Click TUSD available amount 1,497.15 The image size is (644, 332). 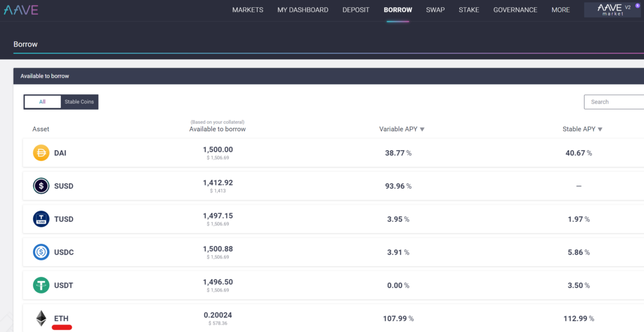[218, 216]
